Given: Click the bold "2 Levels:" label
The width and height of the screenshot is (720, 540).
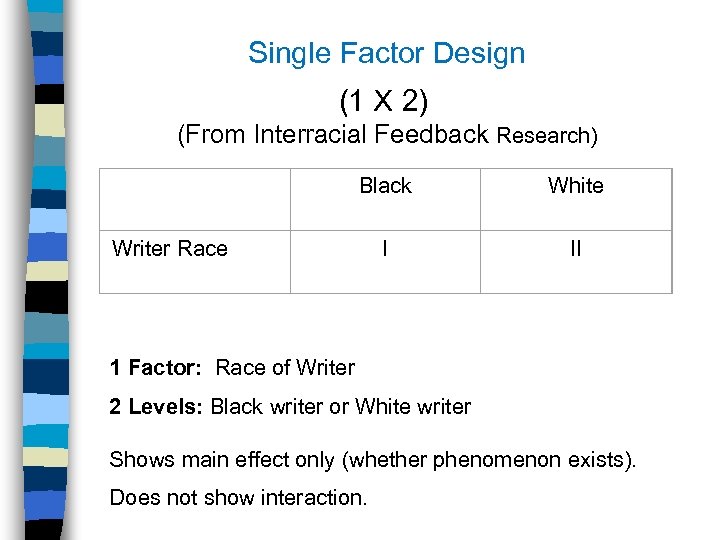Looking at the screenshot, I should [157, 406].
